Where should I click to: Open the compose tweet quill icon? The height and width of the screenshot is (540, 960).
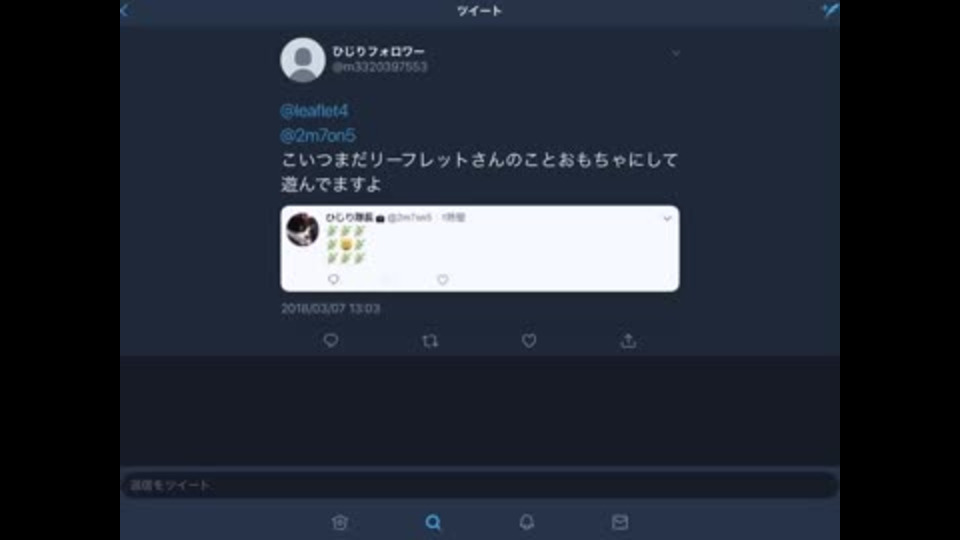(x=830, y=10)
